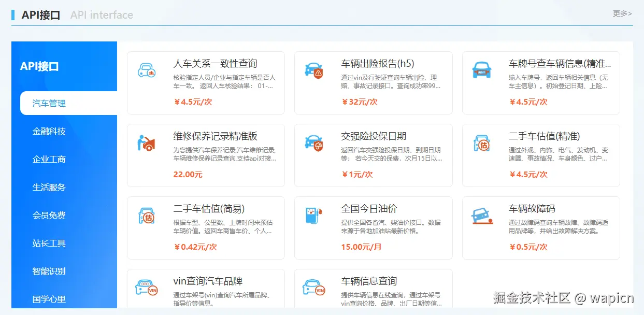Viewport: 644px width, 315px height.
Task: Click the 车辆信息查询 car icon
Action: coord(314,288)
